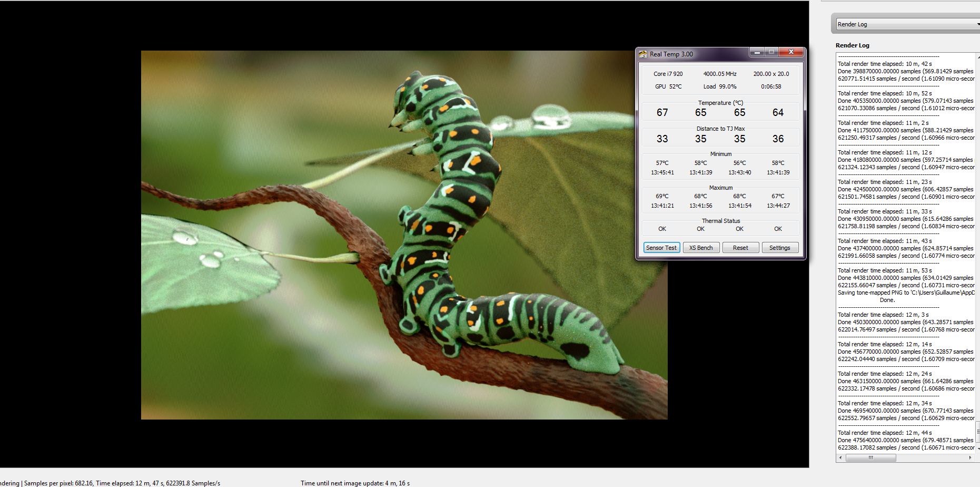The width and height of the screenshot is (980, 487).
Task: Click the render log scroll-left arrow
Action: tap(840, 458)
